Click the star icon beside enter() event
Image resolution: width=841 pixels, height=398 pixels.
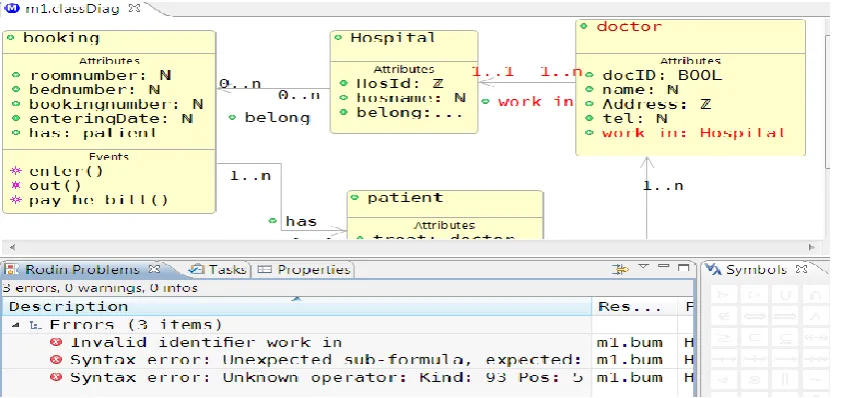[x=16, y=171]
